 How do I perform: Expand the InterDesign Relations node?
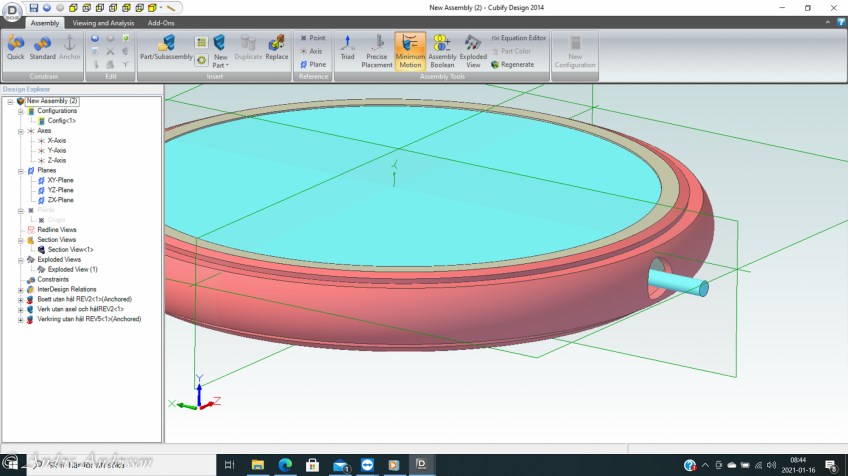click(x=21, y=289)
